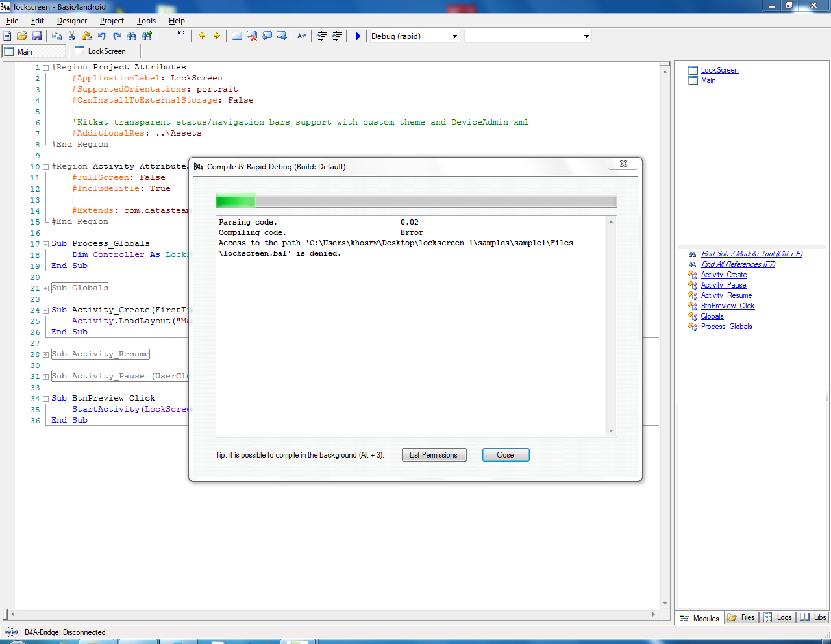Collapse the Project Attributes region

coord(45,68)
